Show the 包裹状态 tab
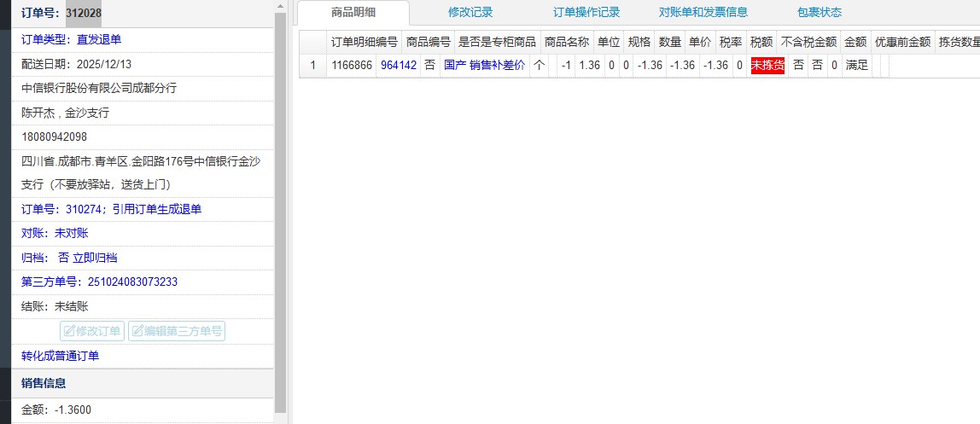The height and width of the screenshot is (424, 980). pyautogui.click(x=819, y=13)
